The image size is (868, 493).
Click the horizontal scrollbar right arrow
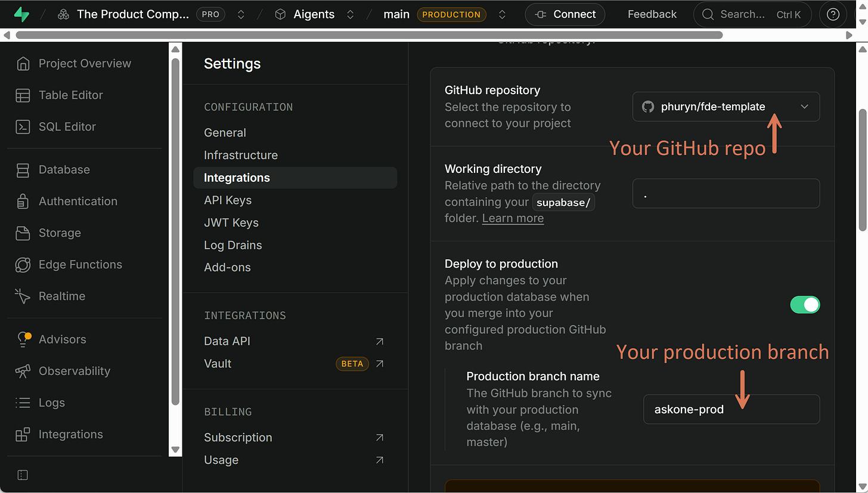850,35
